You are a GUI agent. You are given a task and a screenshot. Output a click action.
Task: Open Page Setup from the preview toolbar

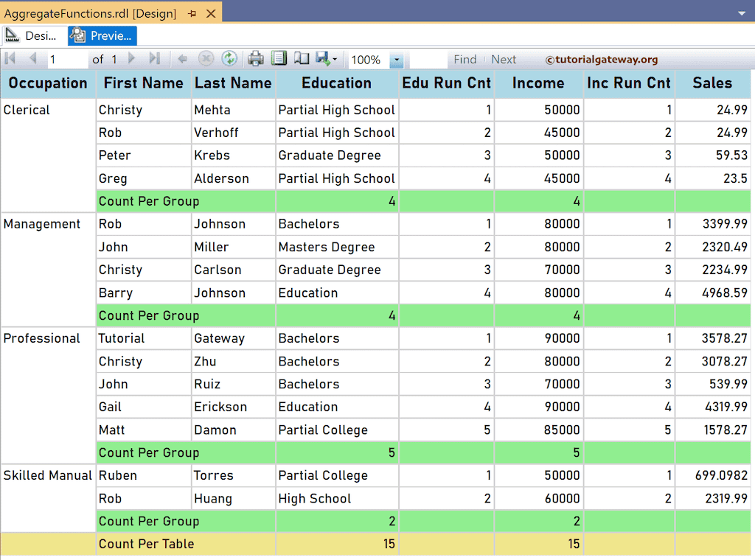279,59
